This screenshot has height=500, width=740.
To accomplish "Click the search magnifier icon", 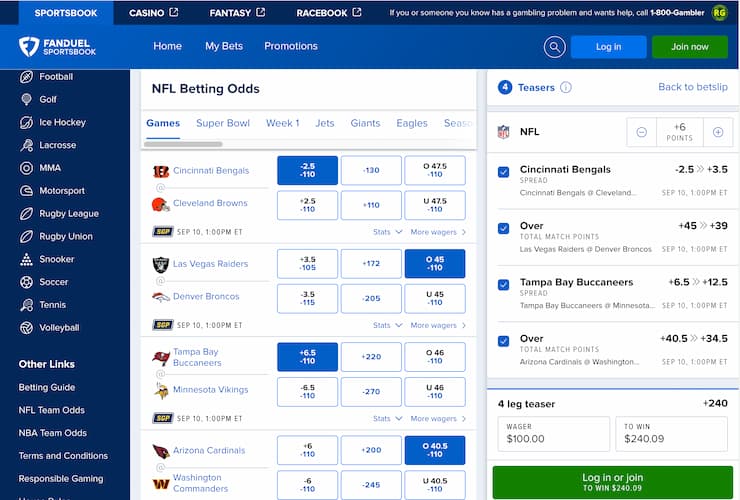I will (555, 47).
